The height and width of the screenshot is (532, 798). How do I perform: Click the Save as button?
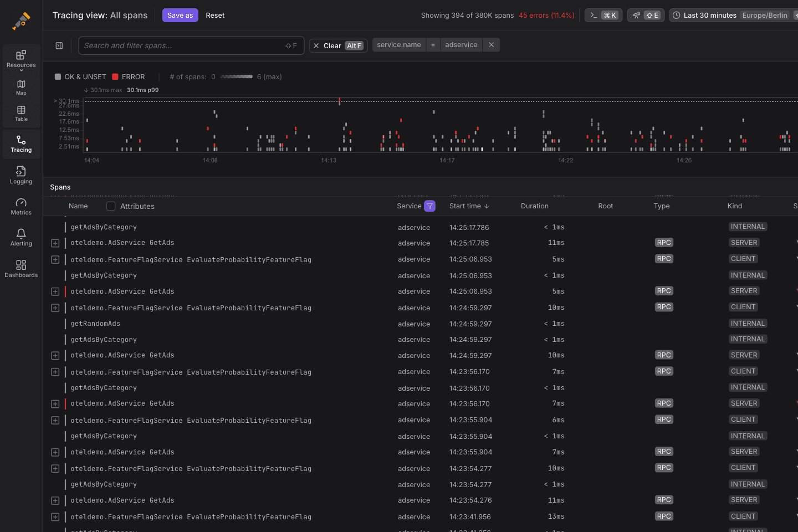pyautogui.click(x=180, y=16)
